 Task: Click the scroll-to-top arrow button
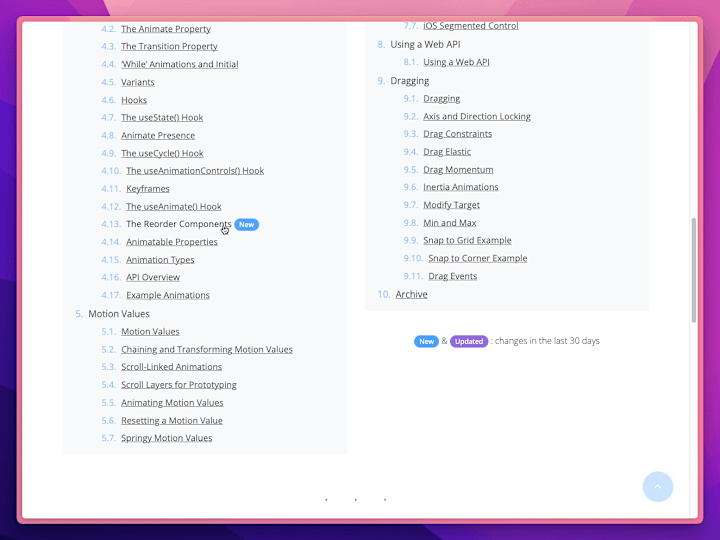[x=658, y=487]
